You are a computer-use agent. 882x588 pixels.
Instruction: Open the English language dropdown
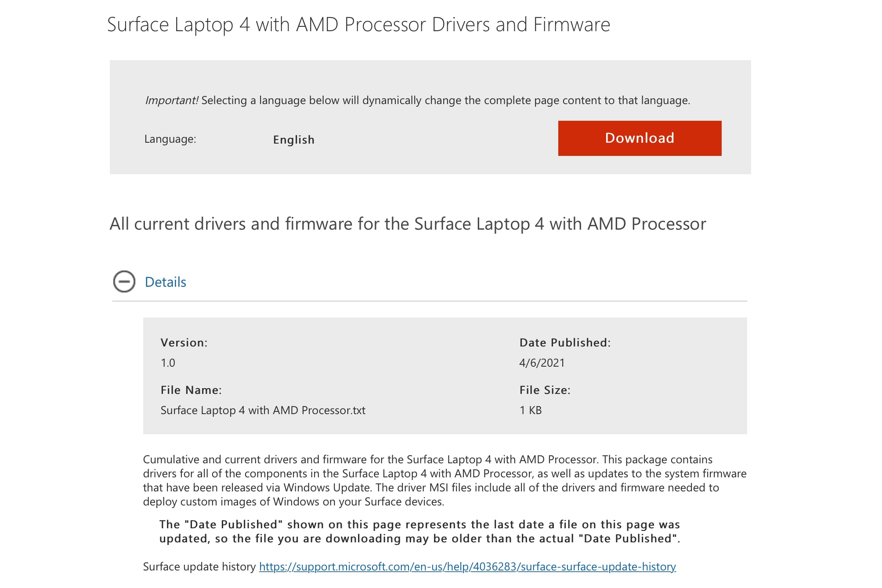coord(293,140)
